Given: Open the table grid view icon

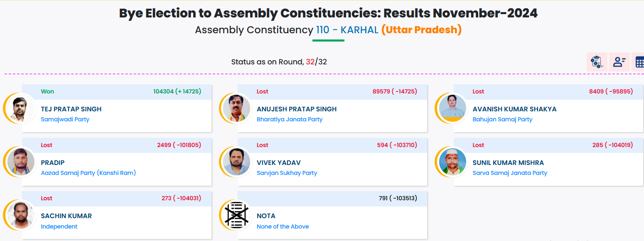Looking at the screenshot, I should pyautogui.click(x=639, y=62).
